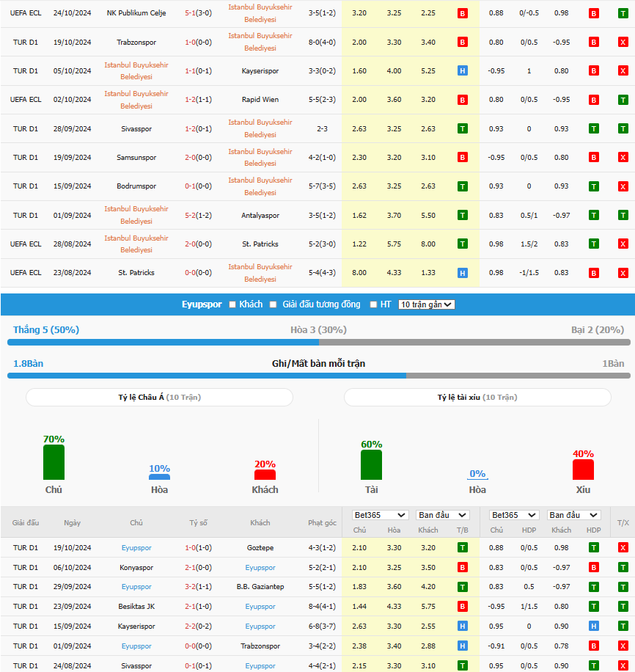Viewport: 635px width, 672px height.
Task: Click T/X green T badge in Antalyaspor row
Action: coord(623,215)
